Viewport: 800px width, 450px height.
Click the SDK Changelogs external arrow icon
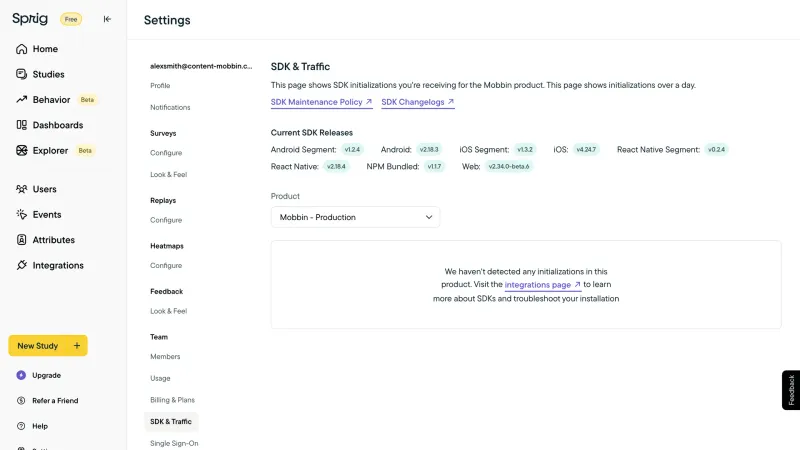[x=451, y=102]
